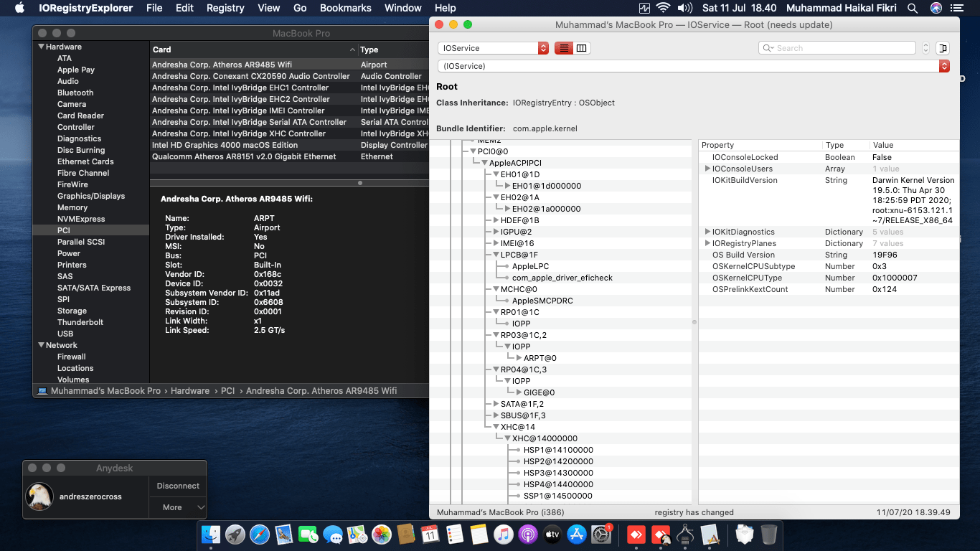Expand the IOKitDiagnostics property

point(707,232)
